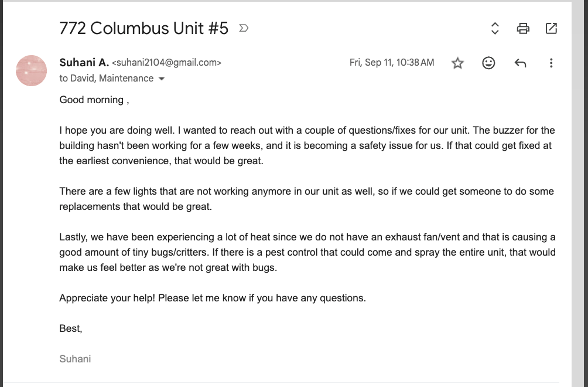This screenshot has height=387, width=588.
Task: Star the message from Suhani A.
Action: pos(457,63)
